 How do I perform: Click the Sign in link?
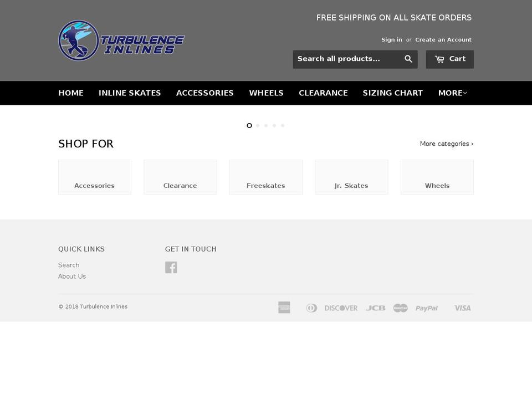click(x=392, y=40)
